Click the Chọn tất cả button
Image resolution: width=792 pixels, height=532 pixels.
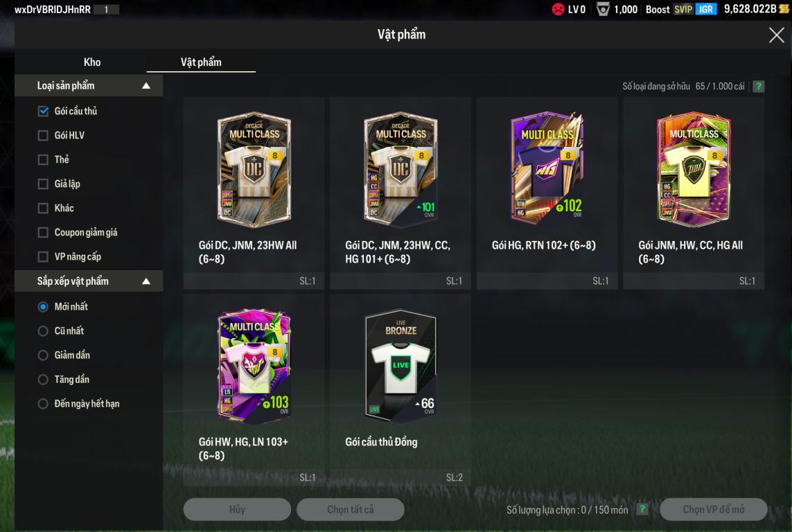(x=351, y=509)
